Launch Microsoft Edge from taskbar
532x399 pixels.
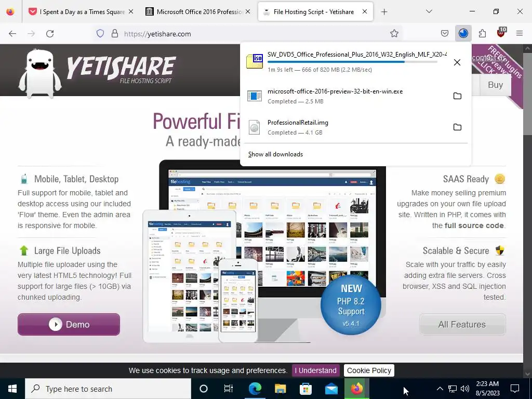point(255,389)
